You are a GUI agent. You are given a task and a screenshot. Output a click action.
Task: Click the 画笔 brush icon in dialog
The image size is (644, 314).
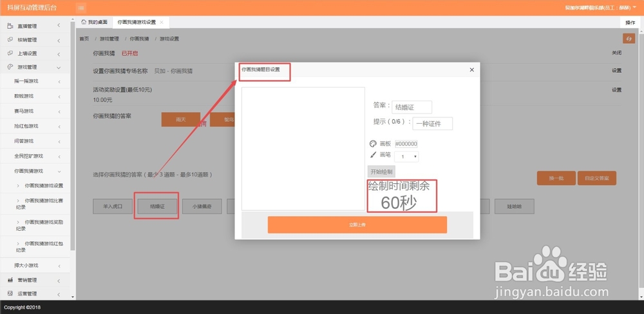tap(373, 155)
